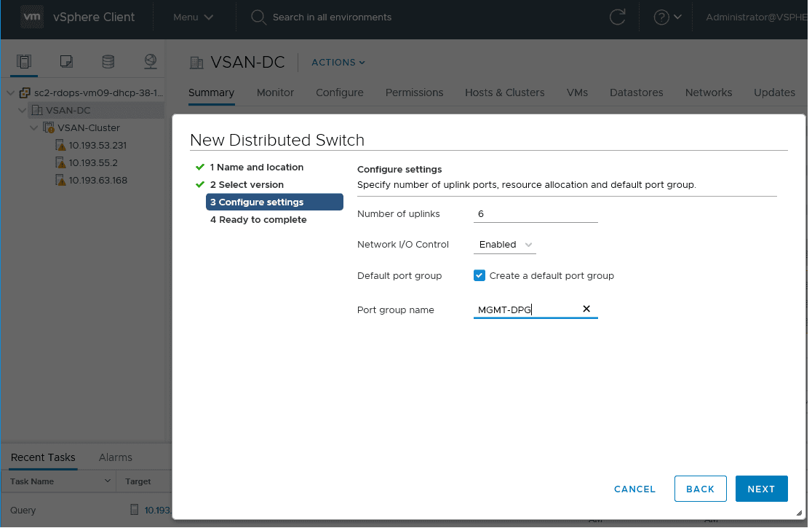
Task: Click the refresh icon in top bar
Action: point(618,17)
